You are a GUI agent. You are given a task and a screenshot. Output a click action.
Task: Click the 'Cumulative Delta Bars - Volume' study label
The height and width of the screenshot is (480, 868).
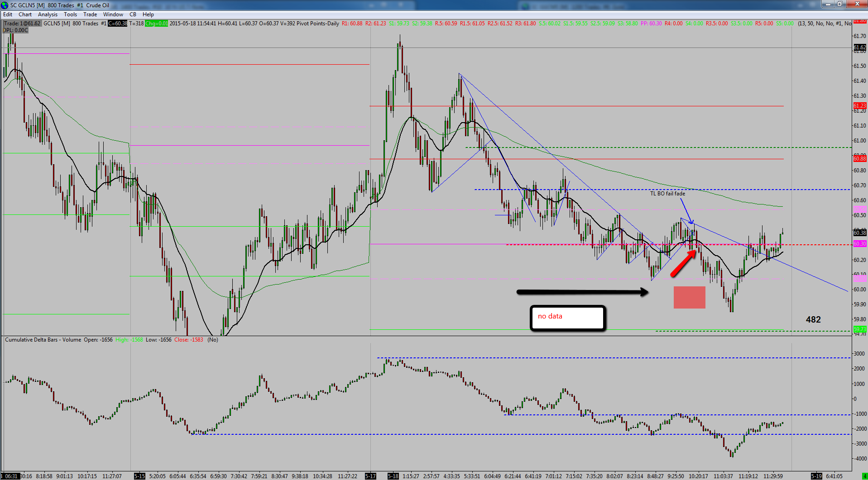click(x=43, y=340)
